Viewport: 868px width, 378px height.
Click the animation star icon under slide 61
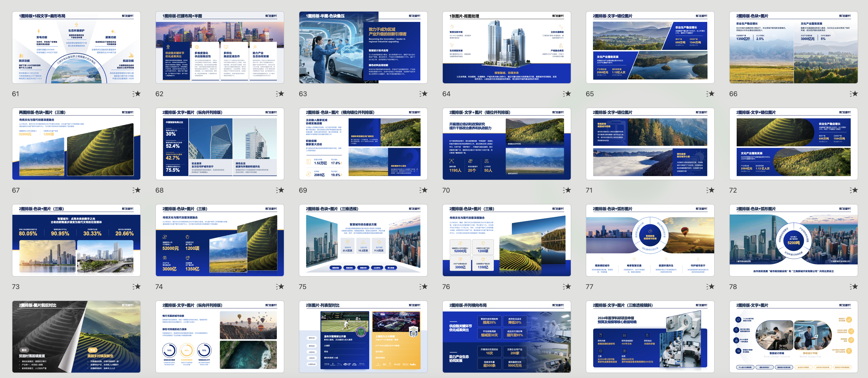136,94
